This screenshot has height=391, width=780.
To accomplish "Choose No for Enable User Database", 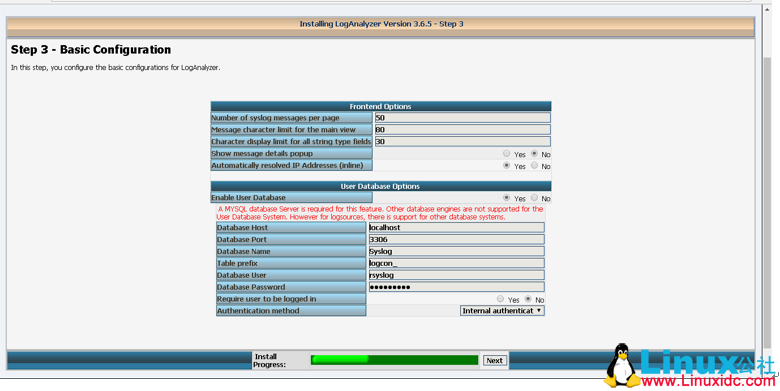I will [x=534, y=197].
